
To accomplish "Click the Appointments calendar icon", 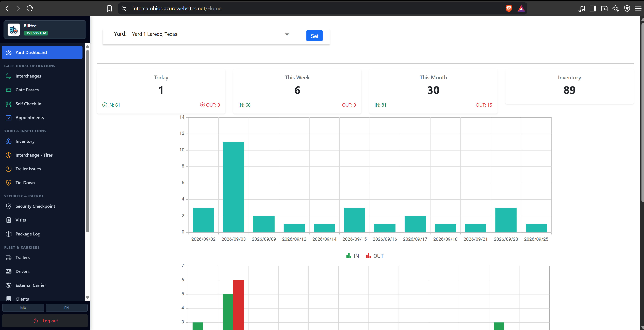I will 8,118.
